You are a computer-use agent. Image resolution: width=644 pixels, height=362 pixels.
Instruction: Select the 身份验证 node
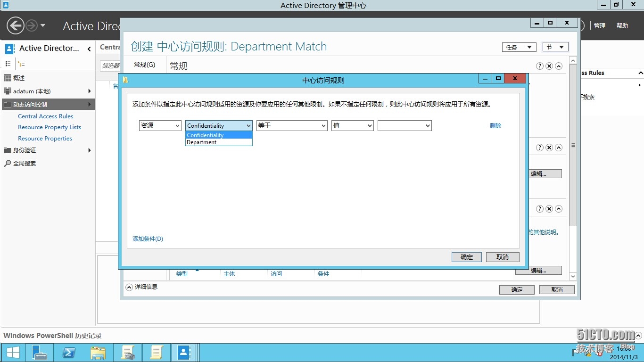(x=25, y=150)
